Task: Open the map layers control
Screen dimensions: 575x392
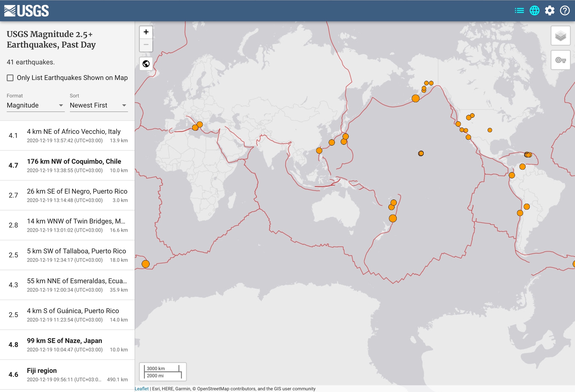Action: click(560, 36)
